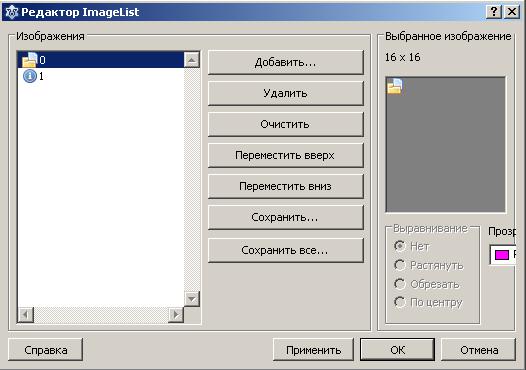Click the list's scroll down arrow
This screenshot has width=526, height=370.
coord(192,299)
